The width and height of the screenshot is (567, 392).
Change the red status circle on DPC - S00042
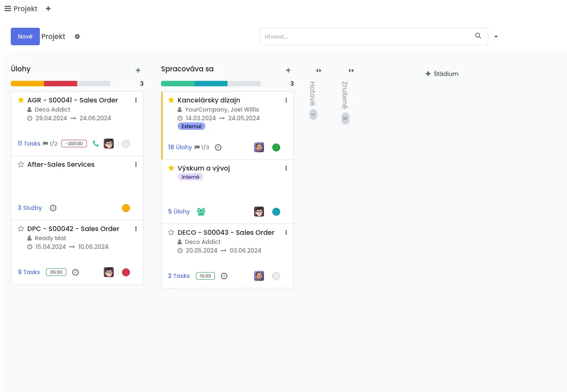[x=126, y=272]
